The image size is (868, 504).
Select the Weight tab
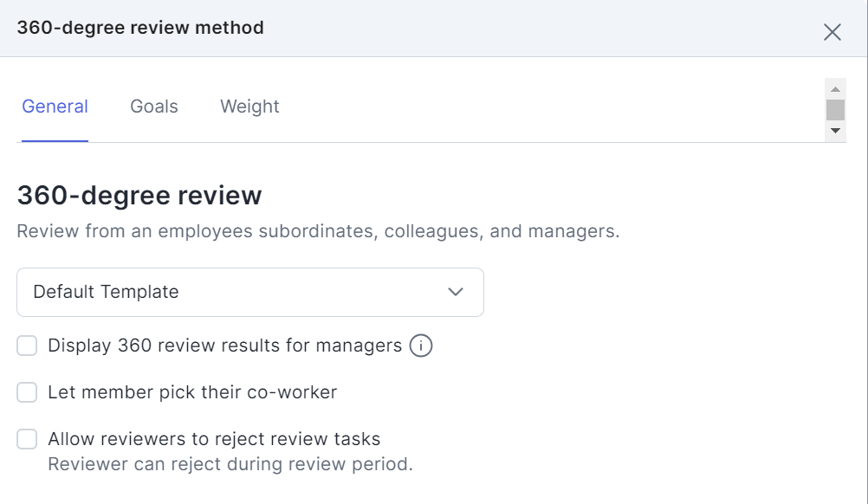coord(249,107)
